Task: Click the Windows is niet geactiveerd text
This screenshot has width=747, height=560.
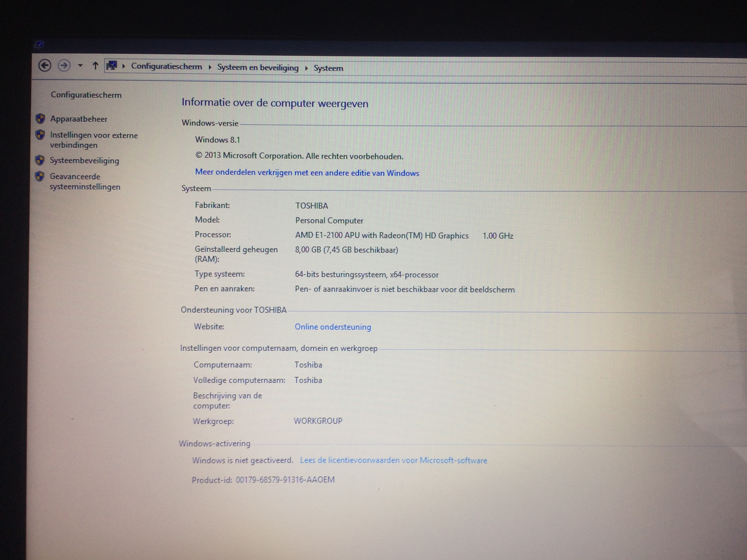Action: 242,460
